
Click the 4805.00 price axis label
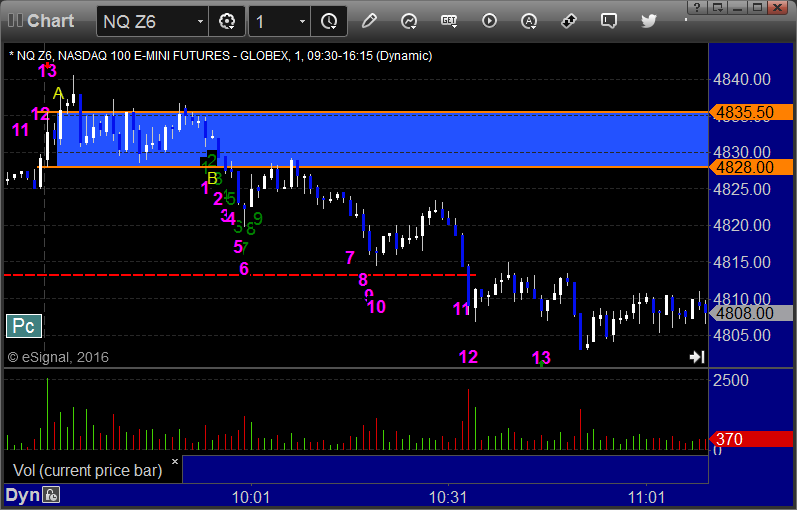(742, 335)
